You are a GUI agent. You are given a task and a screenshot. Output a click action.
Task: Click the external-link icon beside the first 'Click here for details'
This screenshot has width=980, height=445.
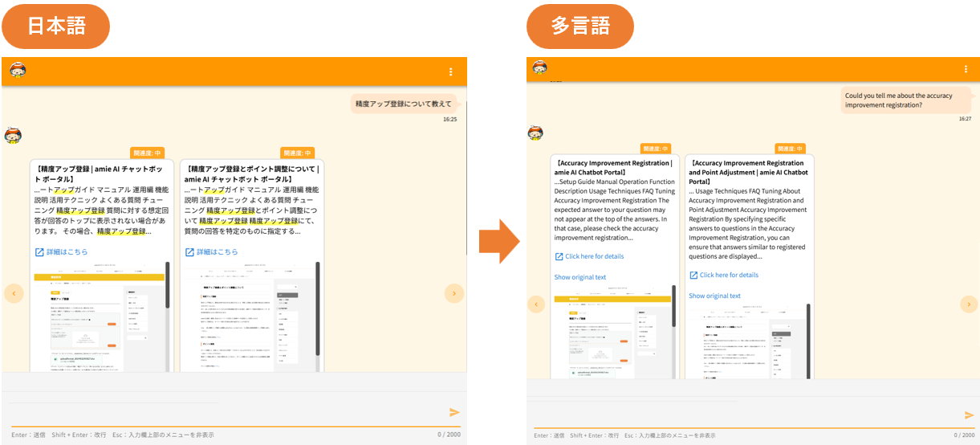(559, 257)
